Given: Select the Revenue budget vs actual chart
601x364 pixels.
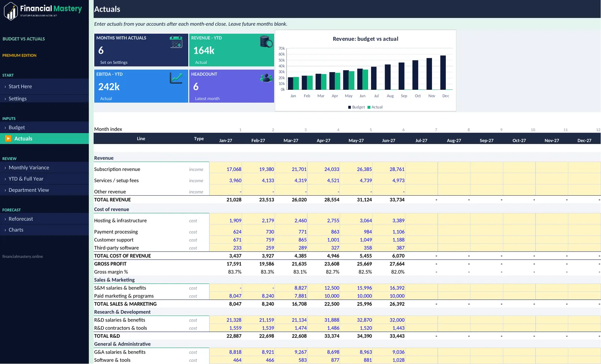Looking at the screenshot, I should [x=365, y=71].
